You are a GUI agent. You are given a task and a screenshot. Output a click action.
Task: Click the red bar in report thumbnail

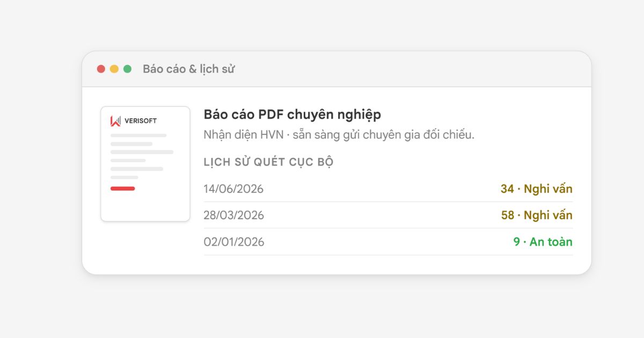(123, 188)
